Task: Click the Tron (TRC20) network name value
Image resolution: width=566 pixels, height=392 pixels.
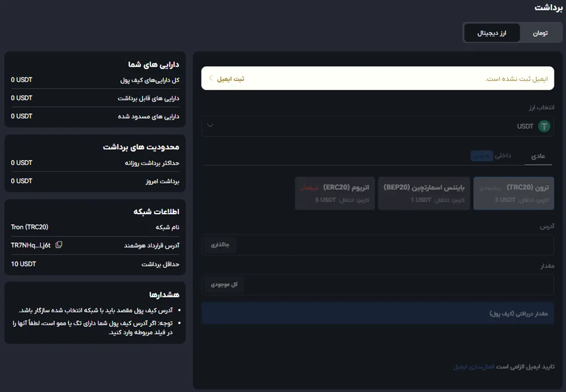Action: [30, 227]
